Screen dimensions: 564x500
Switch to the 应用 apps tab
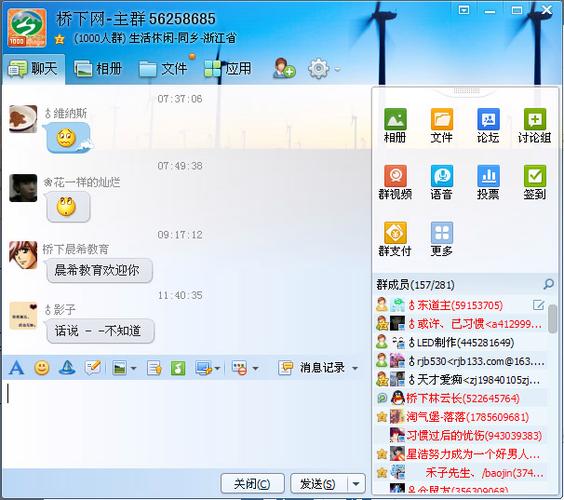click(228, 69)
